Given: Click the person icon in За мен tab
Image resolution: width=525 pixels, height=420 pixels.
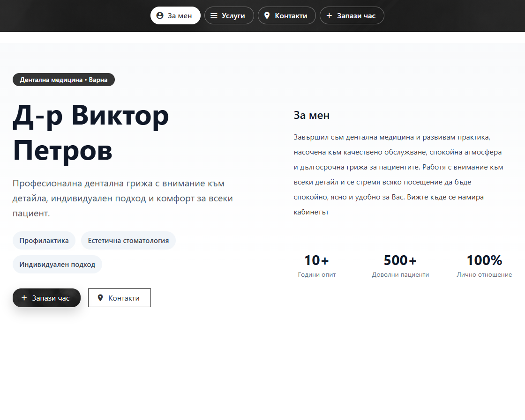Looking at the screenshot, I should (x=160, y=15).
